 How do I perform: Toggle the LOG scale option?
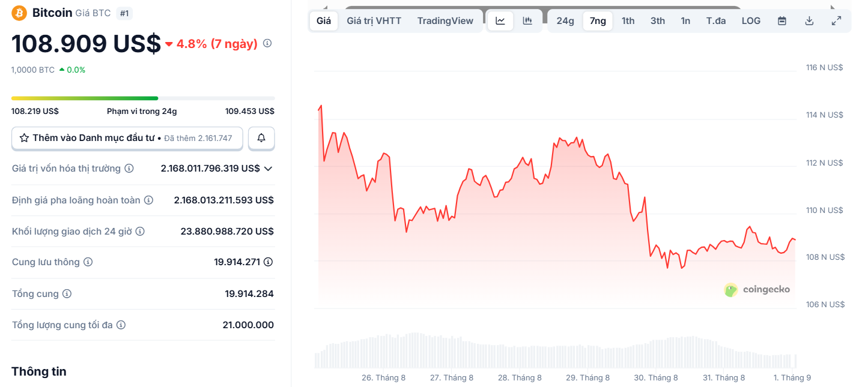(750, 20)
